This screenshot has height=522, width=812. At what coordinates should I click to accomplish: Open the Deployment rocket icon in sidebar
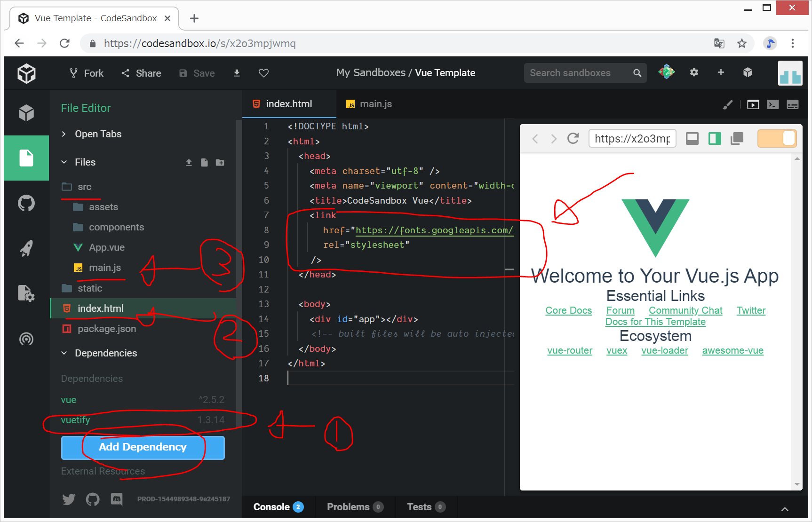[x=26, y=248]
